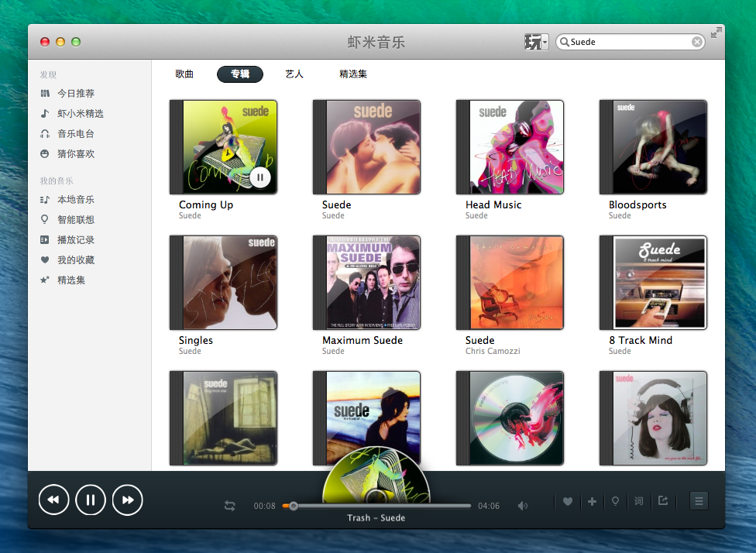The height and width of the screenshot is (553, 756).
Task: Skip to previous track
Action: point(53,500)
